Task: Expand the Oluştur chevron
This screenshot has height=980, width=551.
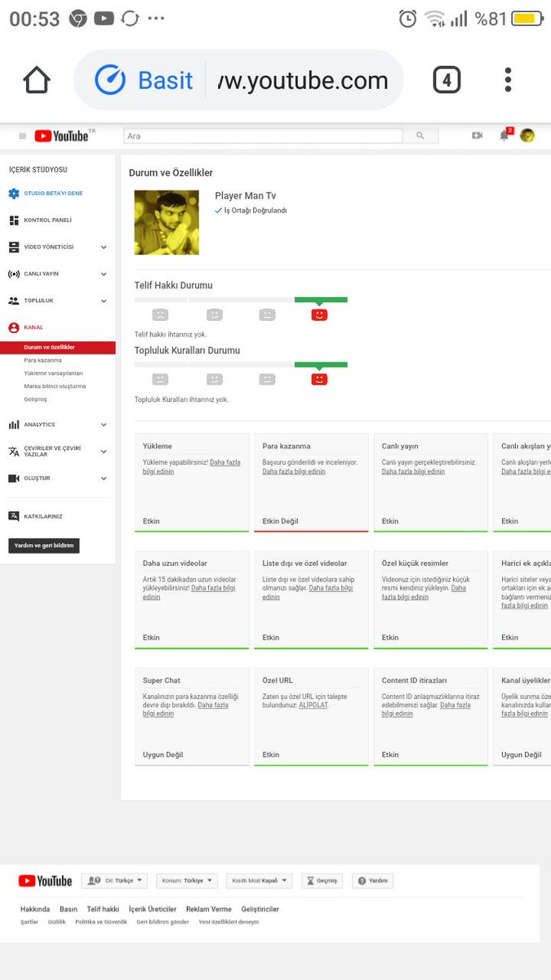Action: pyautogui.click(x=104, y=479)
